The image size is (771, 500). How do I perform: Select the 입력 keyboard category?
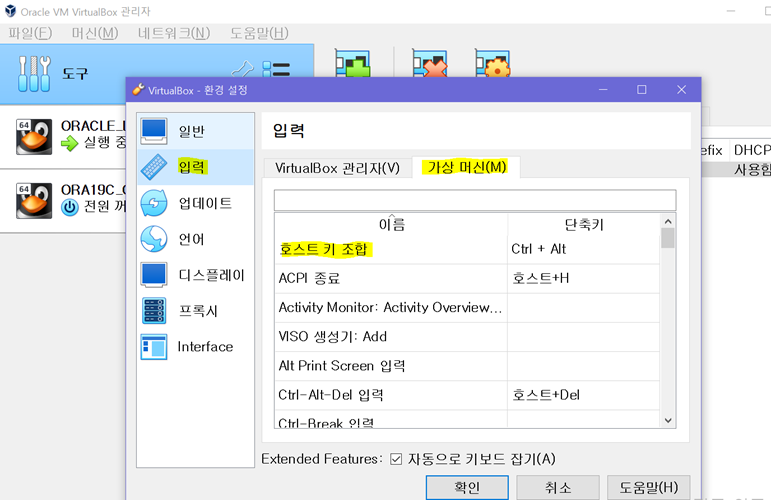pyautogui.click(x=195, y=167)
